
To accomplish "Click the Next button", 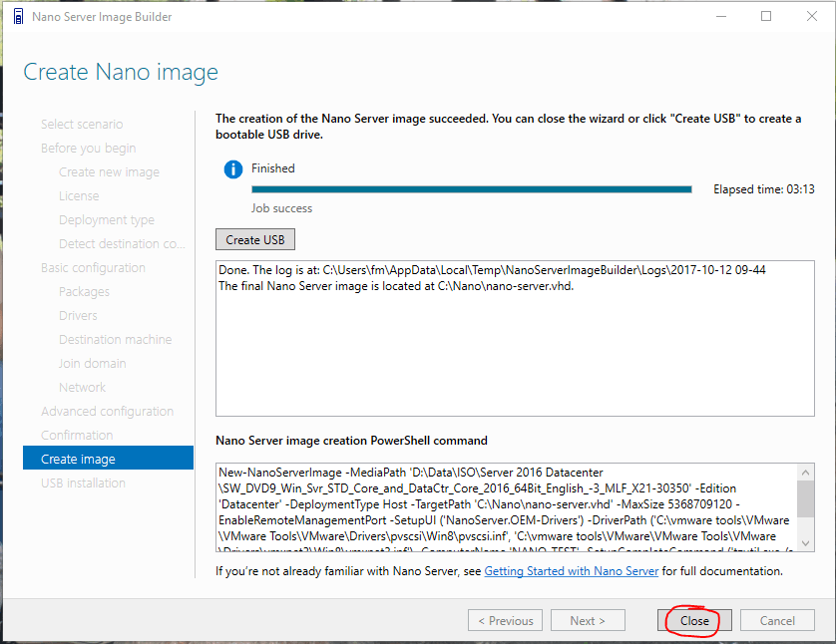I will [x=588, y=620].
